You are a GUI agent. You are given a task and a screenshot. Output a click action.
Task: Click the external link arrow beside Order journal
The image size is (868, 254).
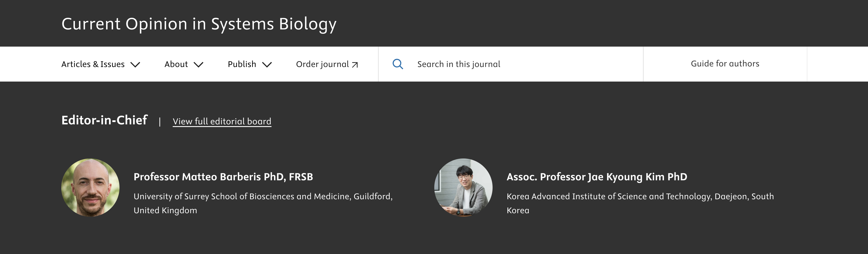click(355, 64)
